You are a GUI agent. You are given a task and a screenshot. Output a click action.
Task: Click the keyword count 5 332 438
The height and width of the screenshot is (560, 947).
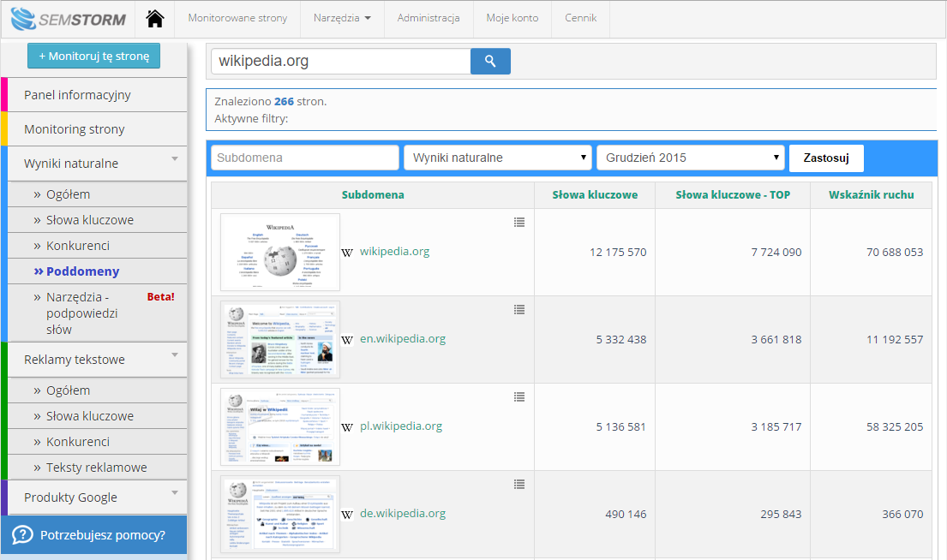click(x=620, y=340)
